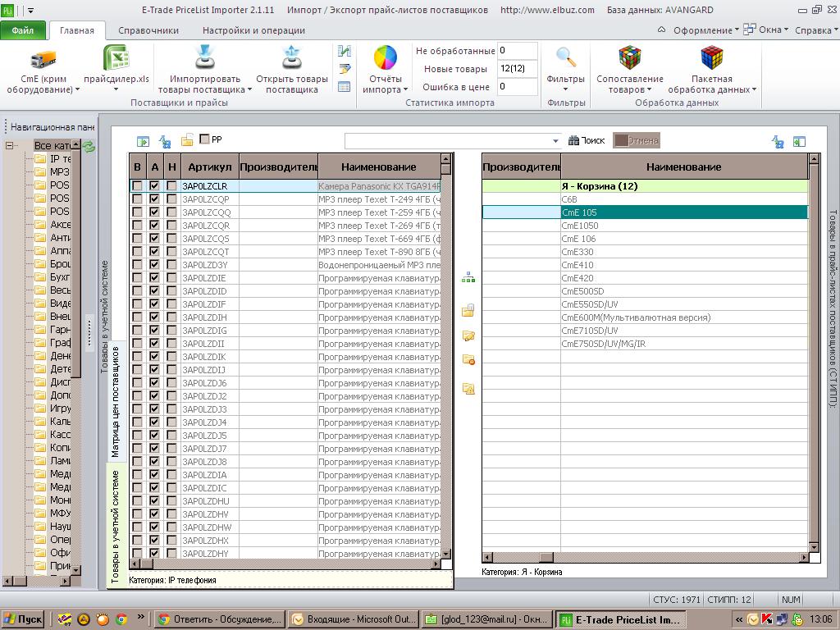Image resolution: width=840 pixels, height=630 pixels.
Task: Click the refresh icon in navigation panel
Action: (89, 146)
